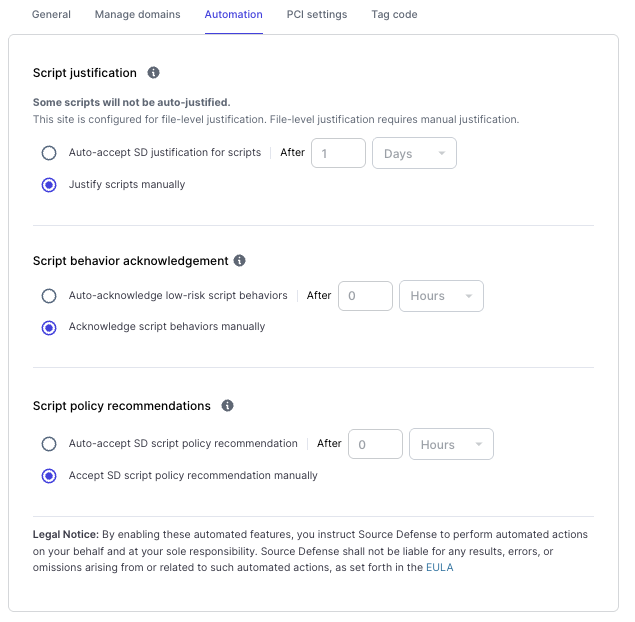Click the policy recommendation delay number field
The image size is (635, 622).
[375, 445]
